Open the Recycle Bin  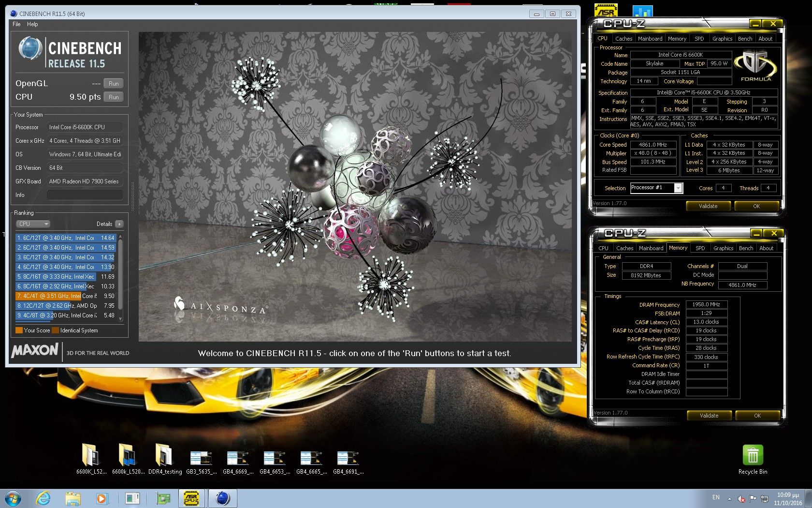(x=753, y=459)
